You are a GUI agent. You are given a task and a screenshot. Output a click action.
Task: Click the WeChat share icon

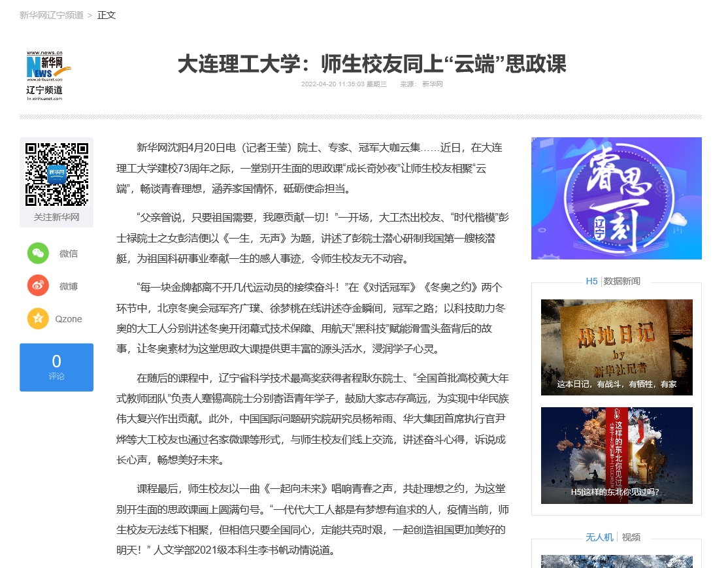click(38, 253)
